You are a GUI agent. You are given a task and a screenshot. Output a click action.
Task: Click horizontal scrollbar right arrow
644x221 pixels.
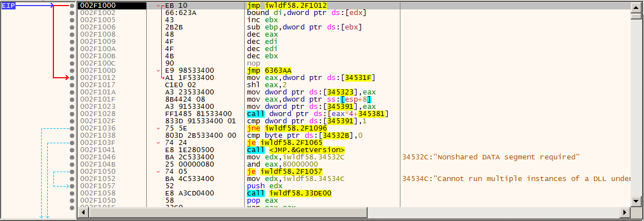pos(625,212)
